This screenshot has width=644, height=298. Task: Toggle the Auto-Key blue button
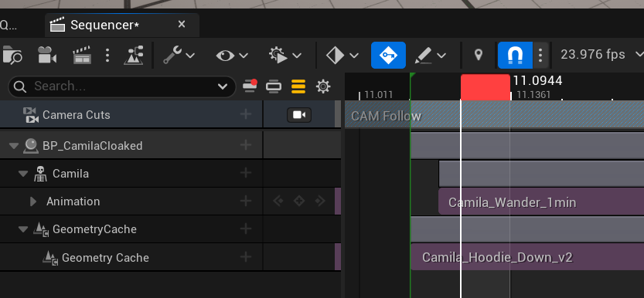[388, 55]
